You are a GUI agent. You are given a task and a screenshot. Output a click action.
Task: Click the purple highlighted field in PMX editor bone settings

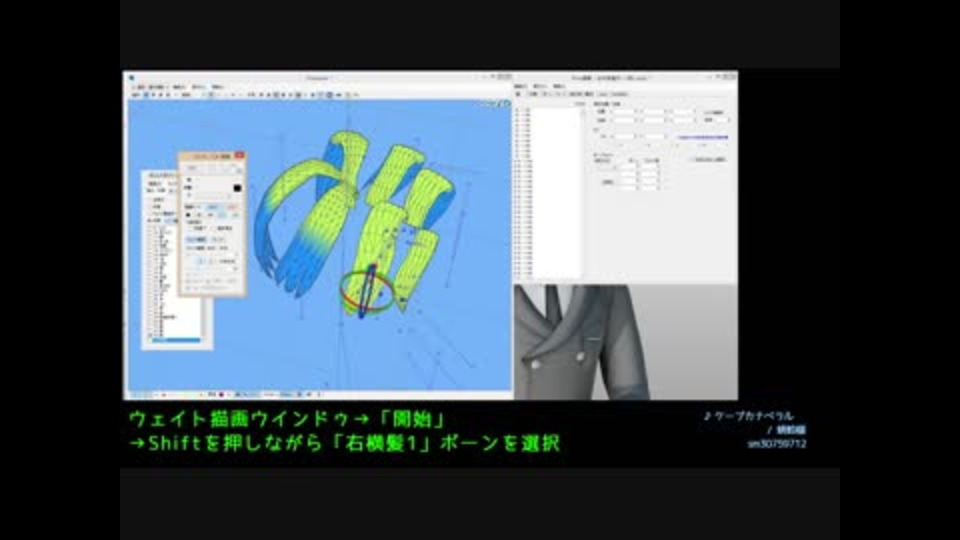[x=703, y=137]
